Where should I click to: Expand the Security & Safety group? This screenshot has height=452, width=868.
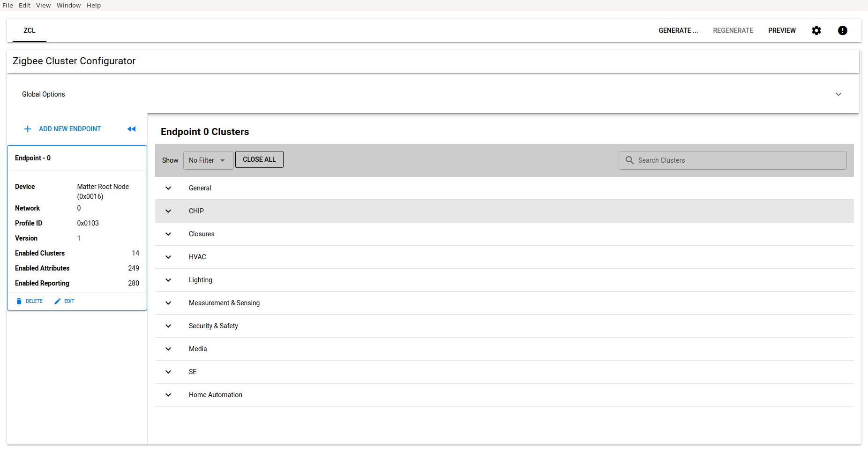pos(168,326)
